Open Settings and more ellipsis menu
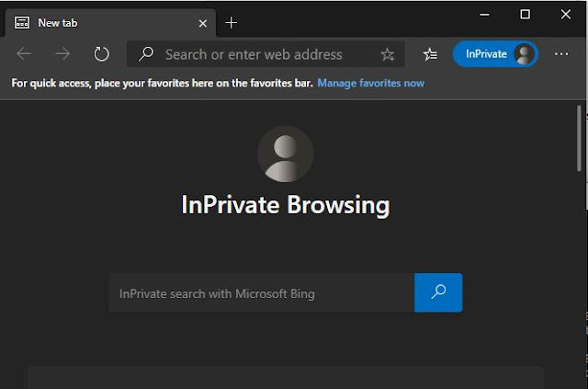588x389 pixels. coord(561,54)
